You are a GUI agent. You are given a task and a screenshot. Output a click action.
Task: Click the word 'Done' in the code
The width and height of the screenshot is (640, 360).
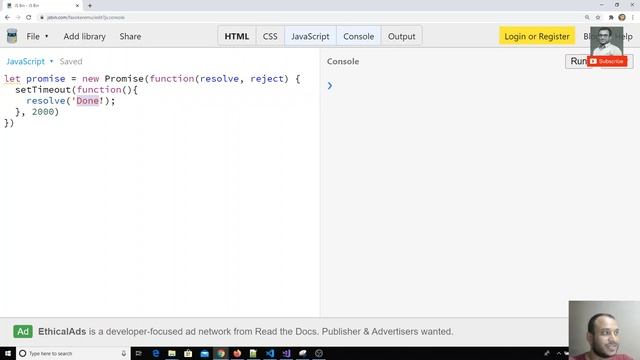(88, 101)
